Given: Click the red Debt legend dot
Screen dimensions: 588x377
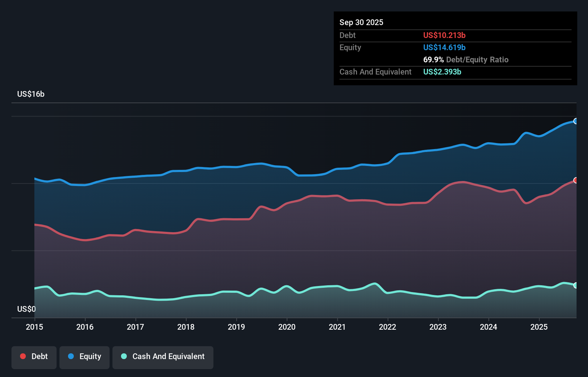Looking at the screenshot, I should click(x=22, y=356).
